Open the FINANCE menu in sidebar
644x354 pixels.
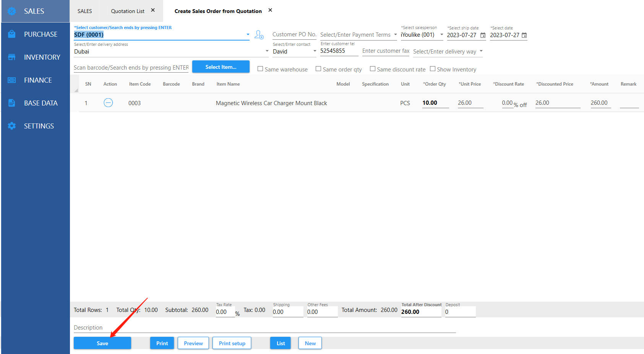[x=37, y=80]
